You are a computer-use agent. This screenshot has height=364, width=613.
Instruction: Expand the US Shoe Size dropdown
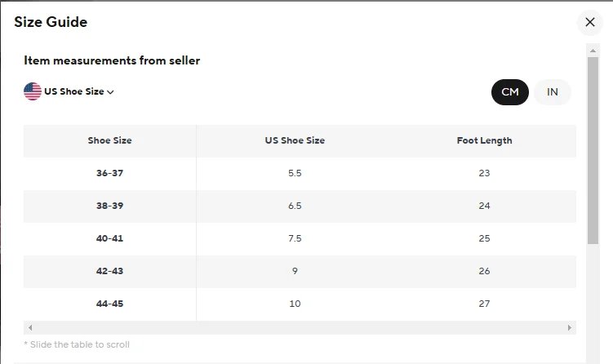[x=74, y=91]
